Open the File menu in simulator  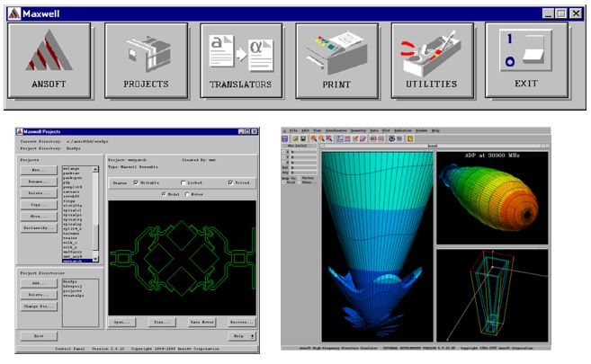pos(293,130)
